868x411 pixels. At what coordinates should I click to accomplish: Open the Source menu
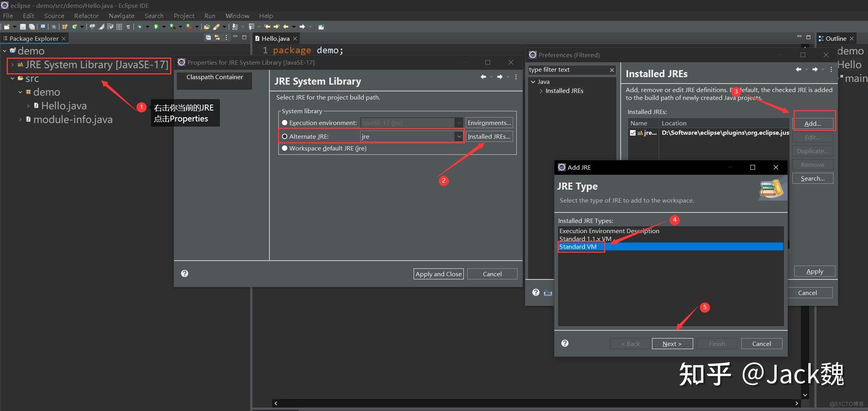tap(54, 16)
